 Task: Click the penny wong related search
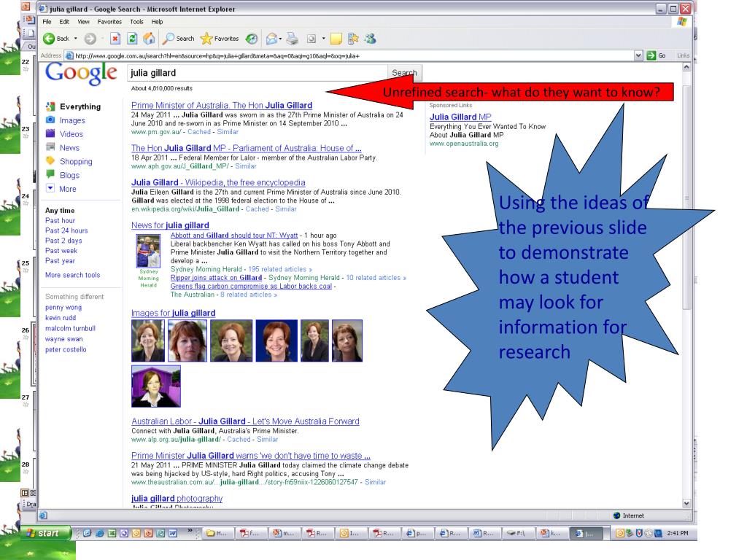(63, 307)
